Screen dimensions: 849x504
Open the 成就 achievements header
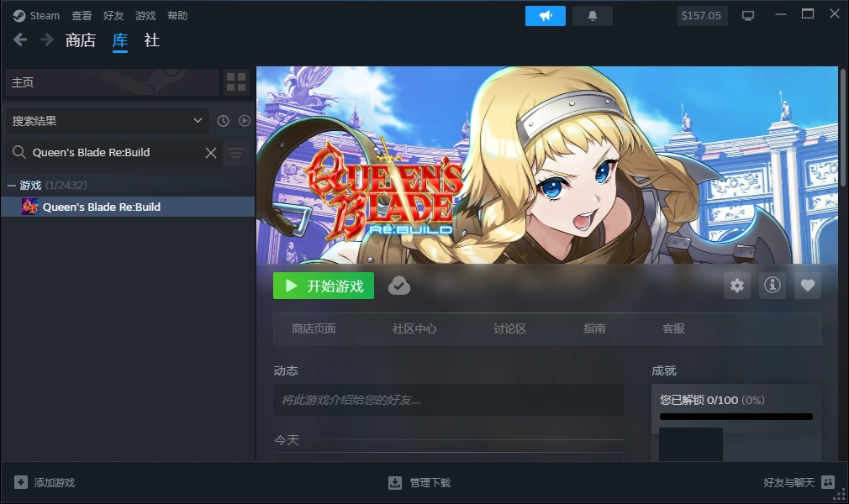point(664,370)
